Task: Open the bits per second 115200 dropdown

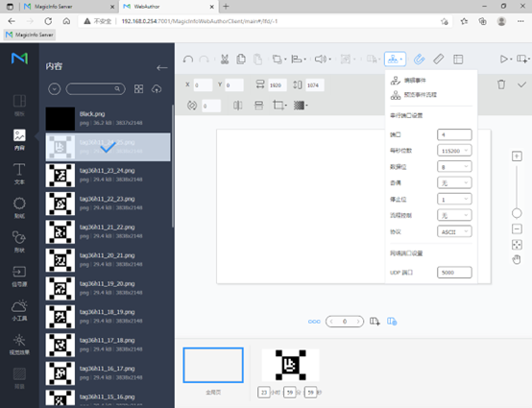Action: click(454, 151)
